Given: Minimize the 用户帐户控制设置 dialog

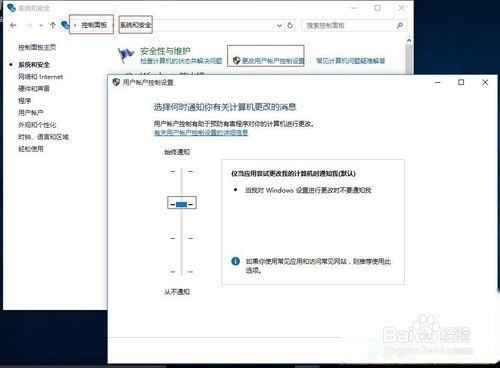Looking at the screenshot, I should click(x=438, y=82).
